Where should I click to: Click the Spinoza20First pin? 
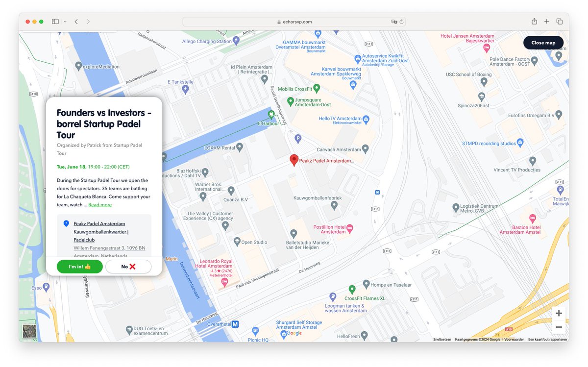tap(482, 96)
